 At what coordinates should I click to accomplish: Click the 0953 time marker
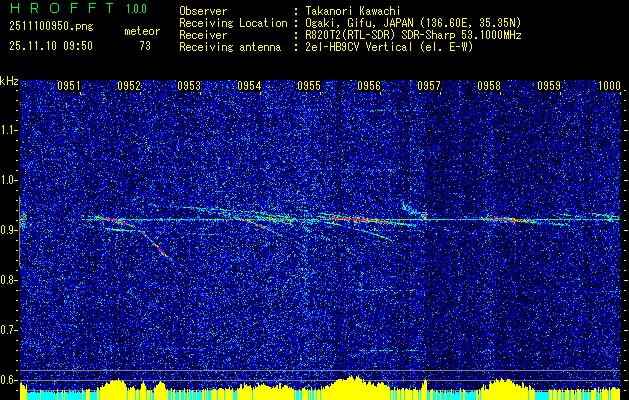tap(189, 85)
